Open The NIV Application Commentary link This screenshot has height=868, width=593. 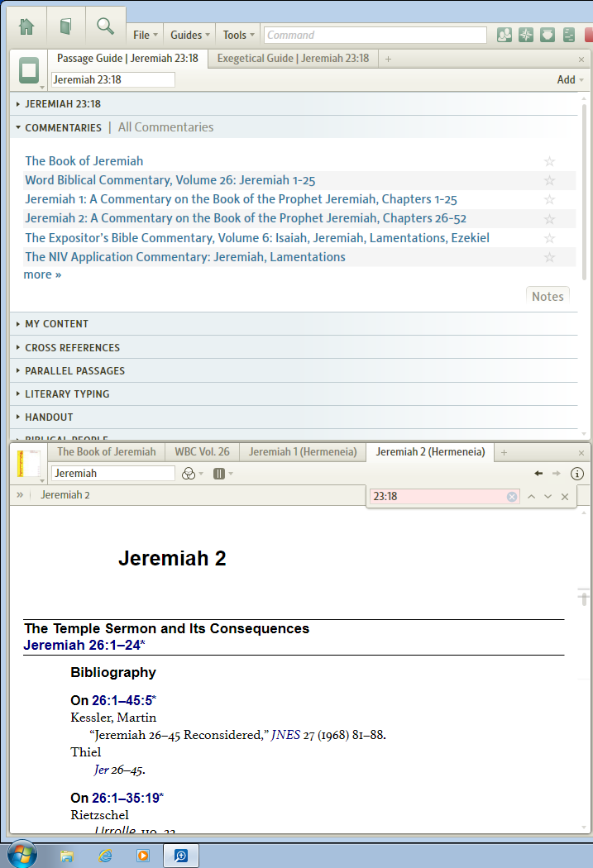tap(185, 257)
